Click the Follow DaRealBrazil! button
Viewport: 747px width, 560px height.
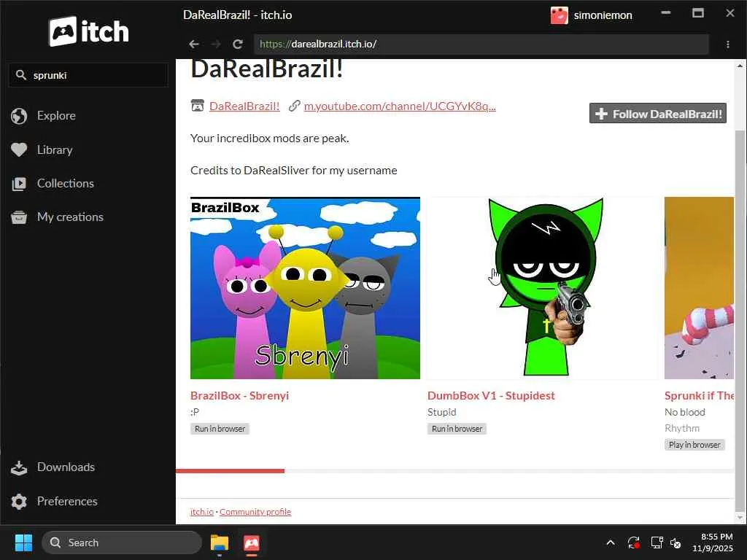[x=657, y=113]
